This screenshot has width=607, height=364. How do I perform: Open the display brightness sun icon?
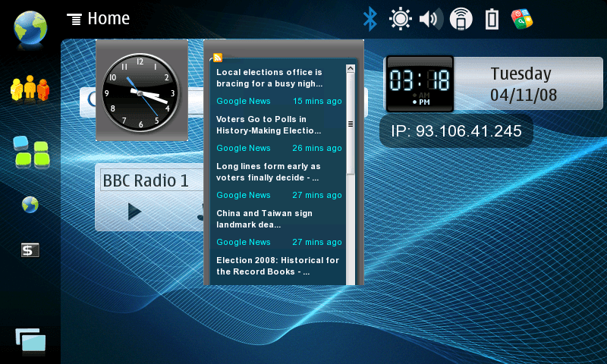pos(400,19)
